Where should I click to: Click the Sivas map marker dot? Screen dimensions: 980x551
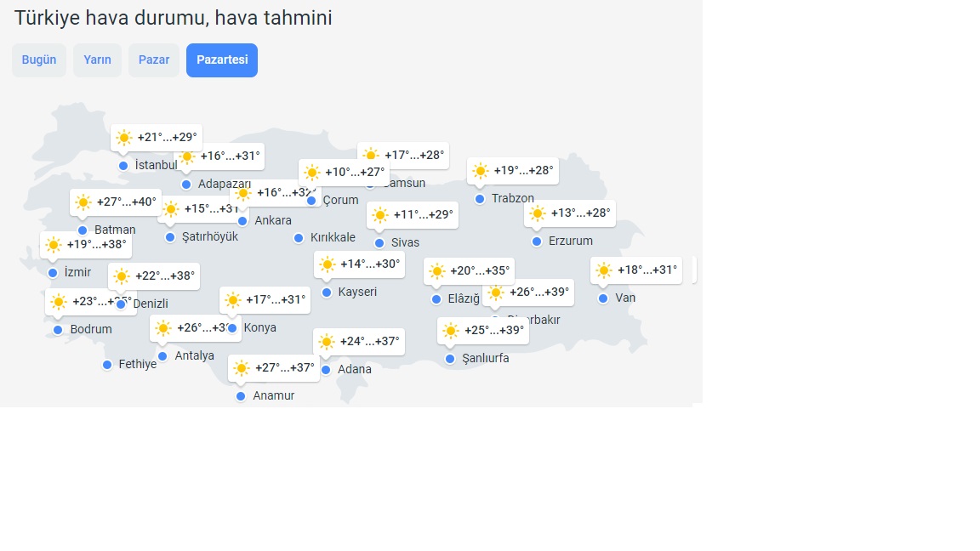click(379, 243)
